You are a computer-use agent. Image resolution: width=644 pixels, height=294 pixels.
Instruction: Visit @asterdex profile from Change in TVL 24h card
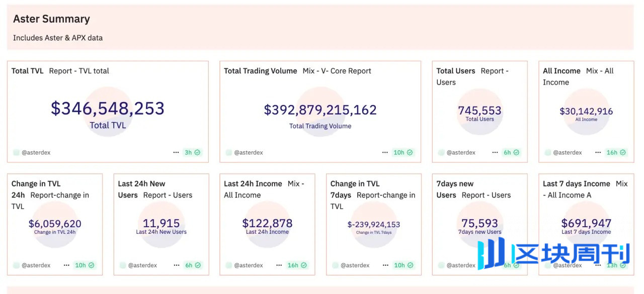[36, 265]
